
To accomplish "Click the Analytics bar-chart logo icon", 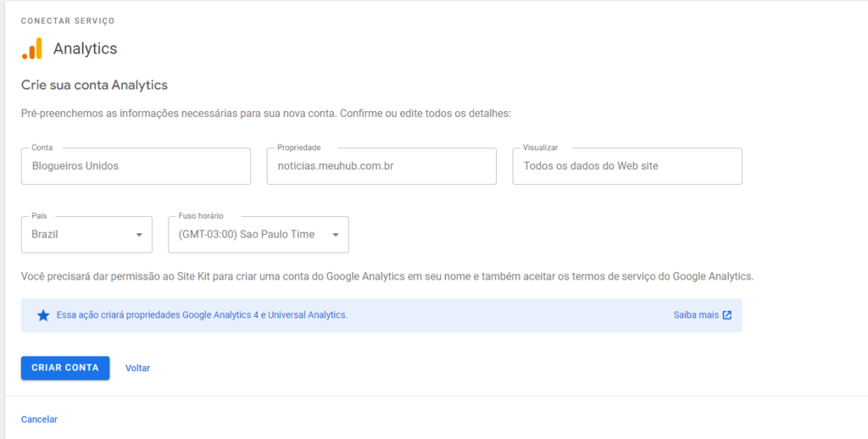I will pos(32,48).
